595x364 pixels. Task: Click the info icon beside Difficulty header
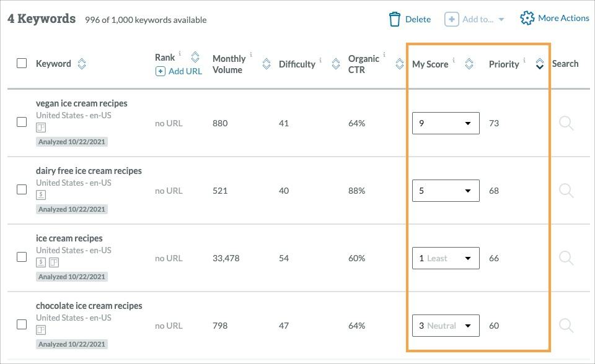pos(320,59)
